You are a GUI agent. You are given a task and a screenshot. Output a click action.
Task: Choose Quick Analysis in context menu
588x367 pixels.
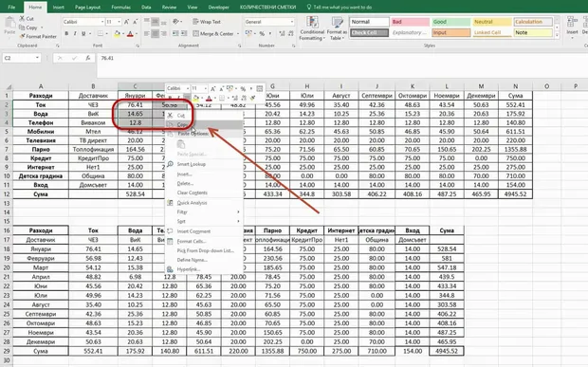(204, 203)
